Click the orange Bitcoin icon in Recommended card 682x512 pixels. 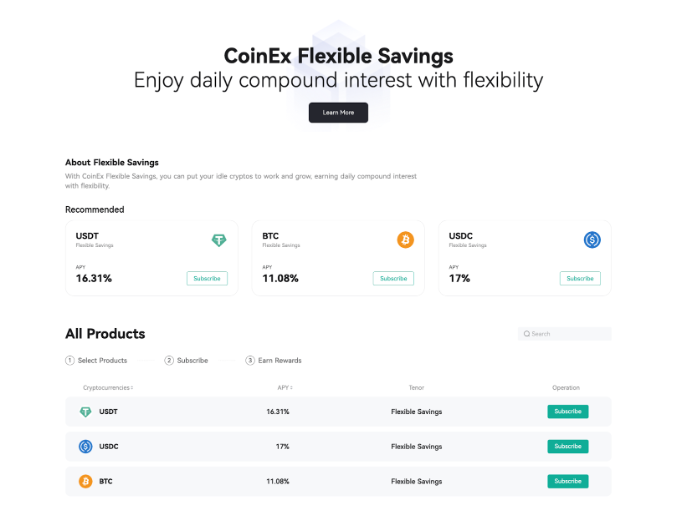pyautogui.click(x=405, y=240)
